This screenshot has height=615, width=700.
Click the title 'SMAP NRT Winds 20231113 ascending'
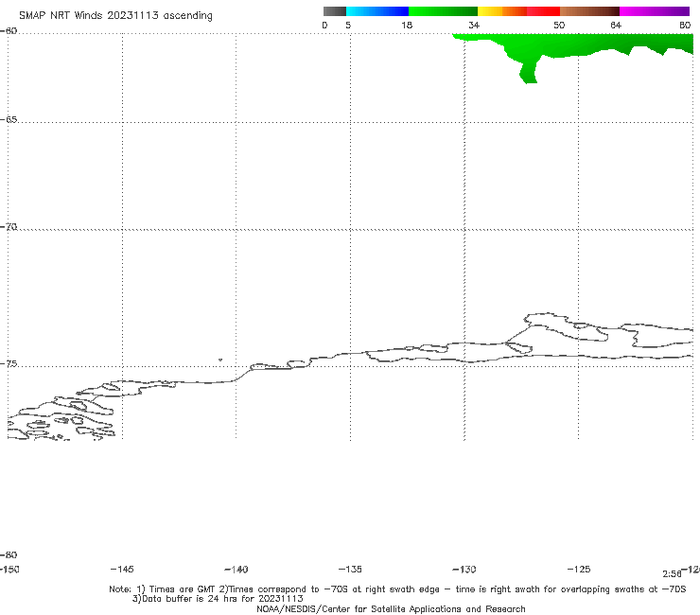115,16
